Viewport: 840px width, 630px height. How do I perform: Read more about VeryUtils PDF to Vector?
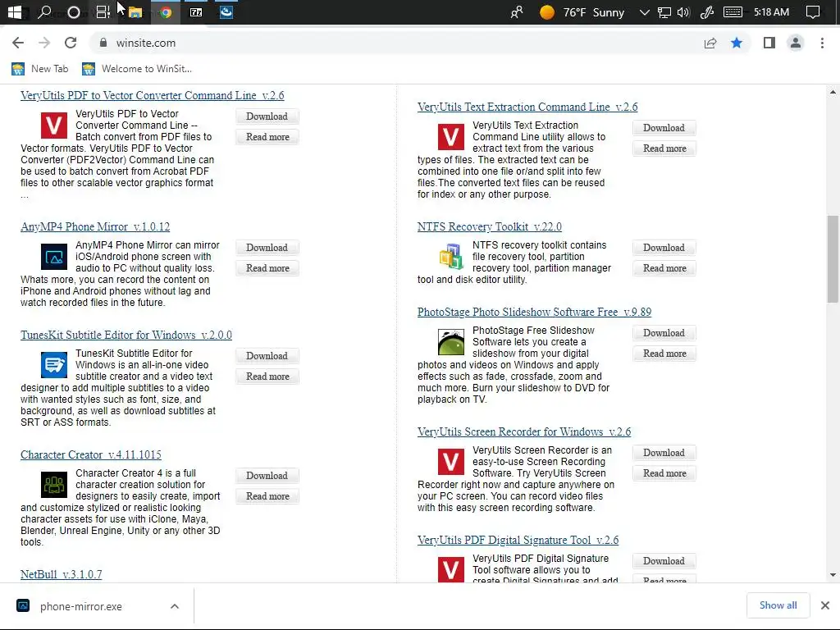click(267, 137)
